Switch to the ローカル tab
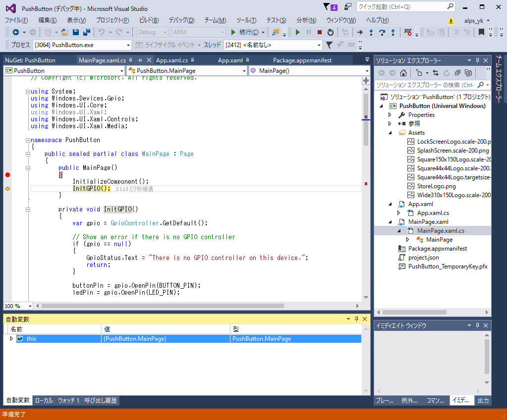 pyautogui.click(x=44, y=400)
